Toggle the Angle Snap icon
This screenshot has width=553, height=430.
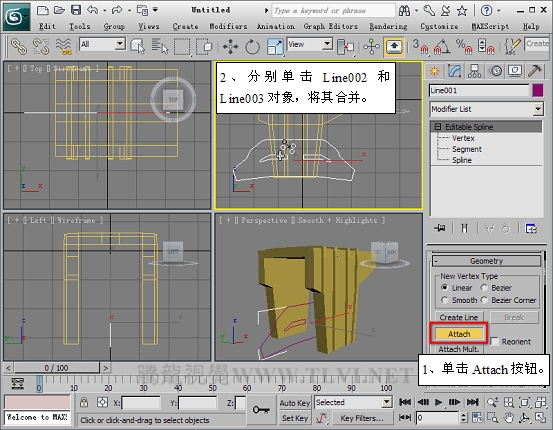coord(442,47)
